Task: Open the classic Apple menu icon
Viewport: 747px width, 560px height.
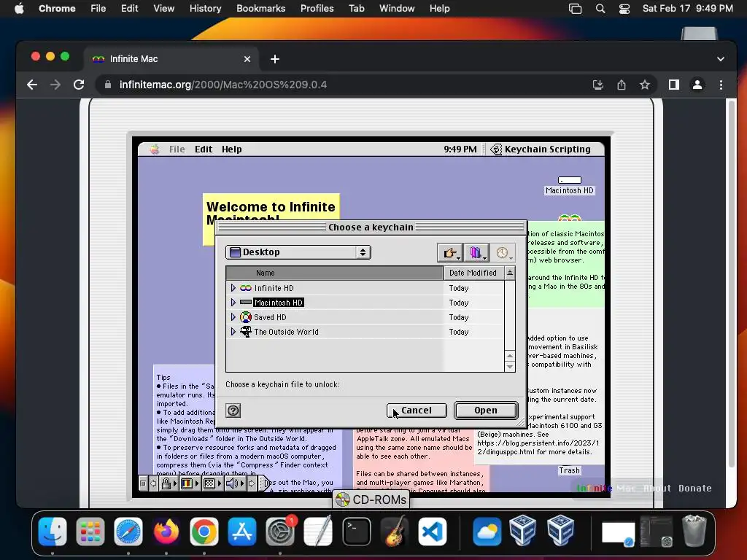Action: click(155, 149)
